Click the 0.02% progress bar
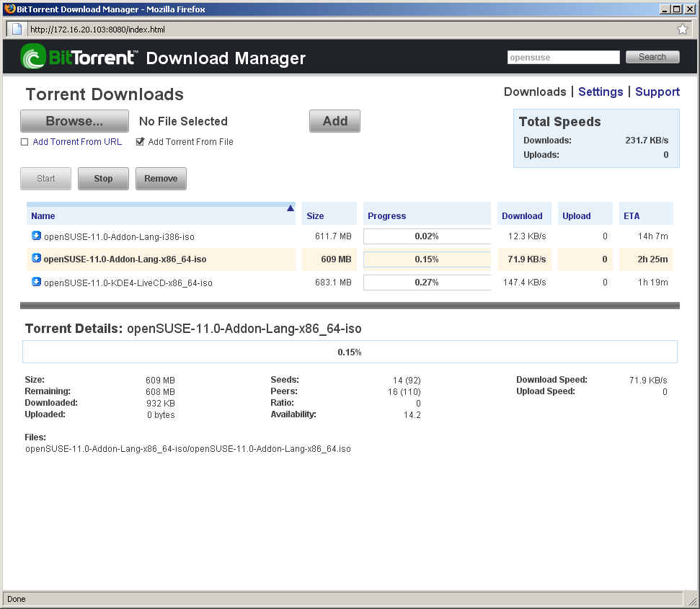 (427, 236)
